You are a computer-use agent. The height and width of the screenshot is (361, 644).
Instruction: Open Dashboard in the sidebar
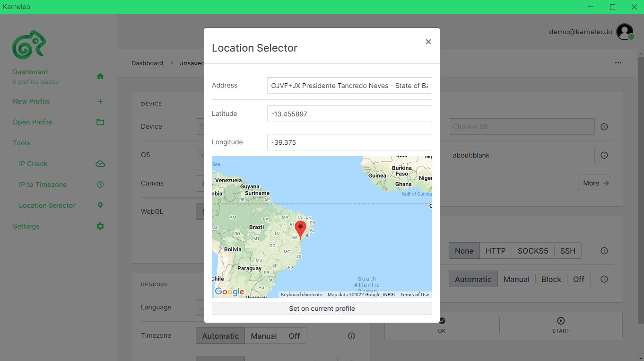[30, 72]
